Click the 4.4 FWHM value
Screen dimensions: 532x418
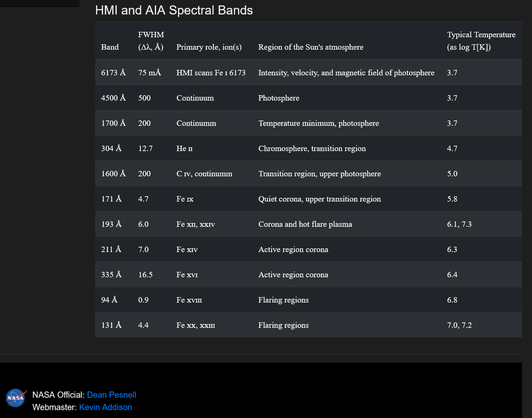143,325
